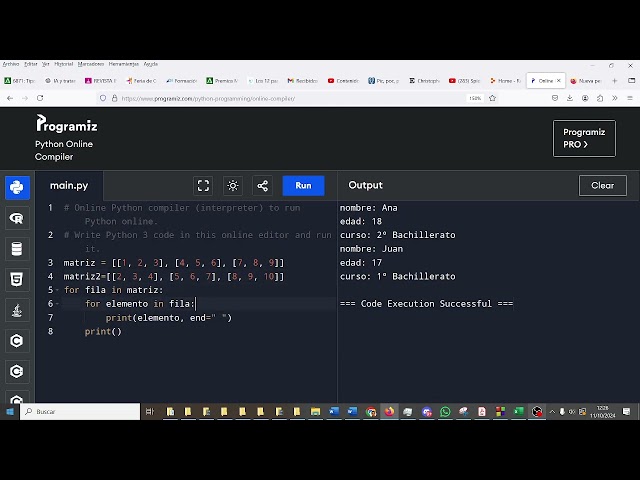The image size is (640, 480).
Task: Clear the output panel
Action: (x=602, y=186)
